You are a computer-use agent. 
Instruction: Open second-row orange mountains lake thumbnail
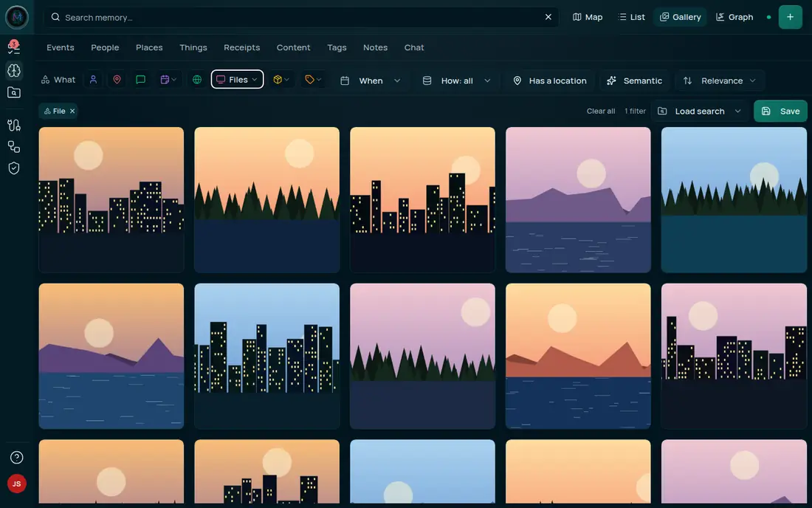click(x=578, y=356)
